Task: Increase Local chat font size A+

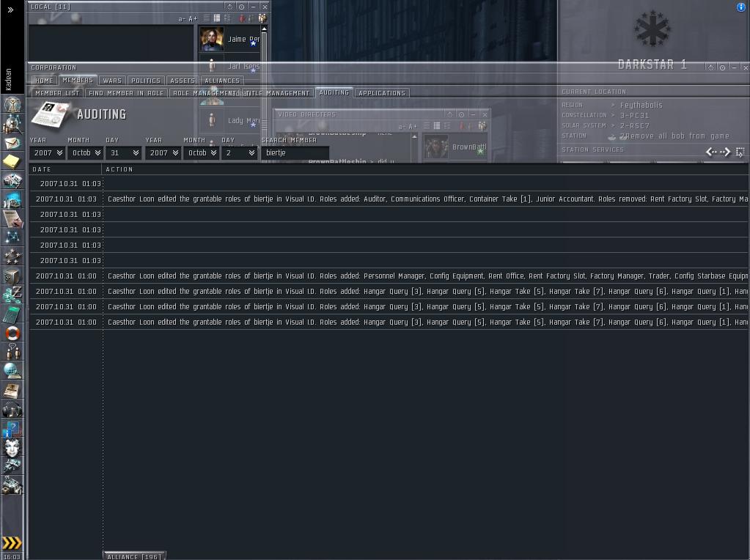Action: tap(193, 19)
